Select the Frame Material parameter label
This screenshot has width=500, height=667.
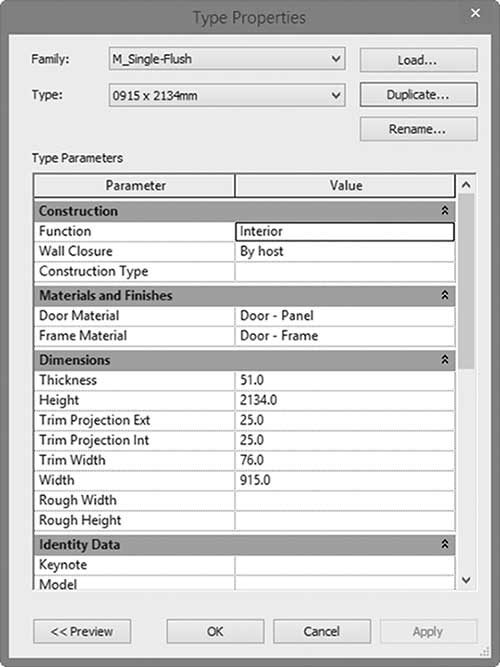point(83,336)
